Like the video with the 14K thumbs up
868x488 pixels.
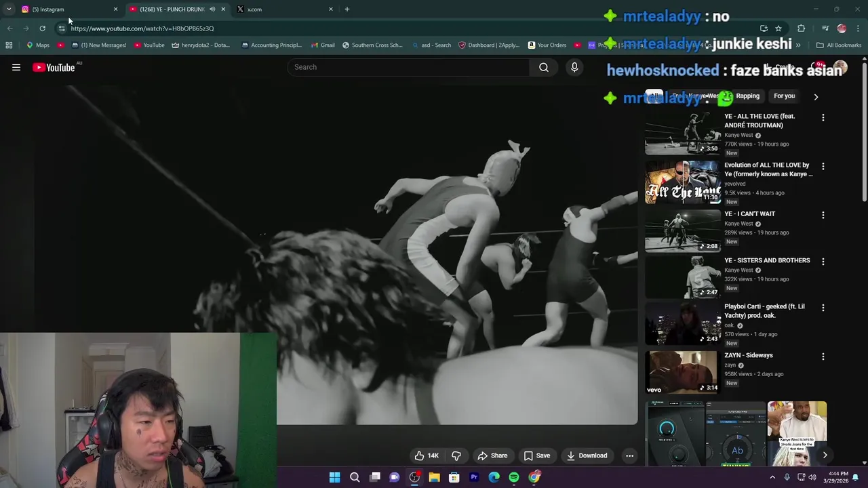point(427,455)
